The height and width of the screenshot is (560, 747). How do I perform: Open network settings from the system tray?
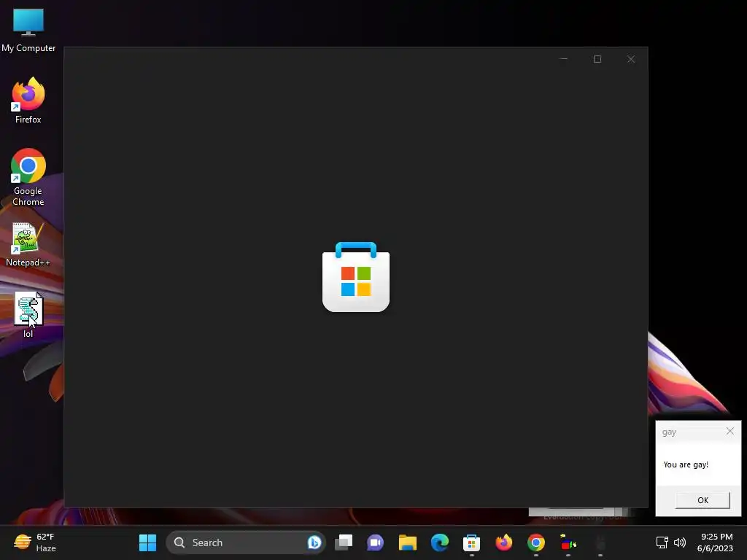pos(662,542)
